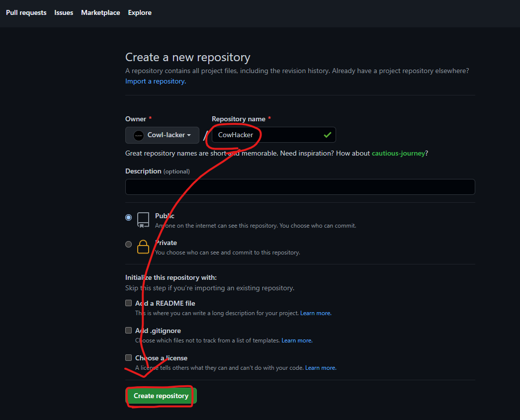Click the 'Owner' label
520x420 pixels.
pyautogui.click(x=136, y=119)
